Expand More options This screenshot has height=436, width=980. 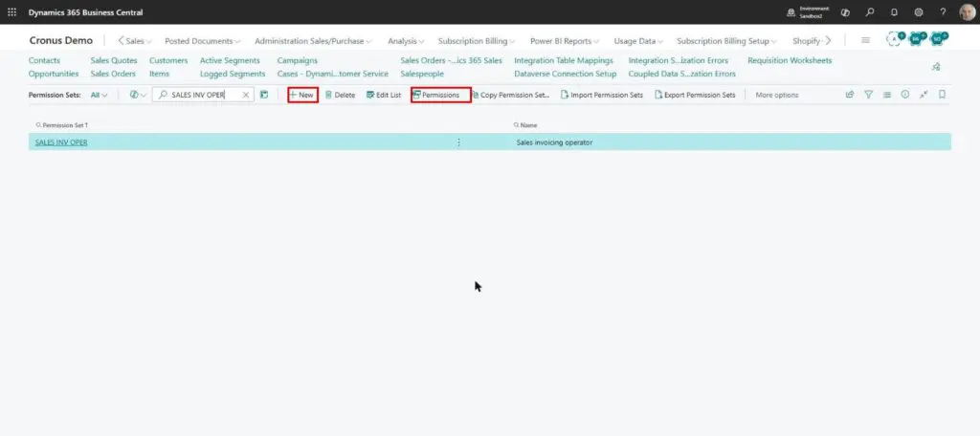[x=777, y=95]
